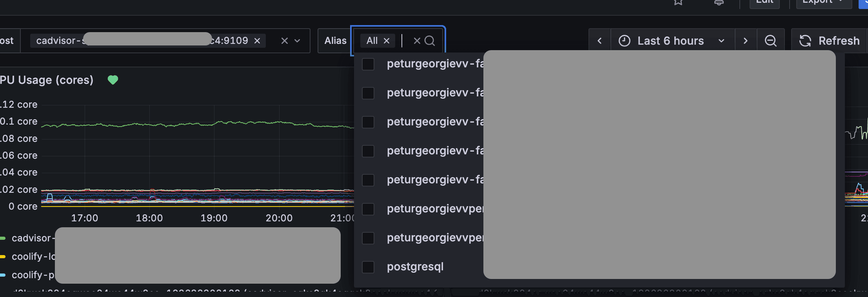Click the Edit dashboard button

(764, 2)
